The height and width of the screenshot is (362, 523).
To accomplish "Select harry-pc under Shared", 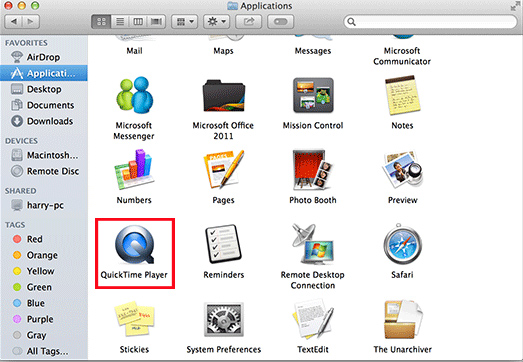I will tap(44, 205).
